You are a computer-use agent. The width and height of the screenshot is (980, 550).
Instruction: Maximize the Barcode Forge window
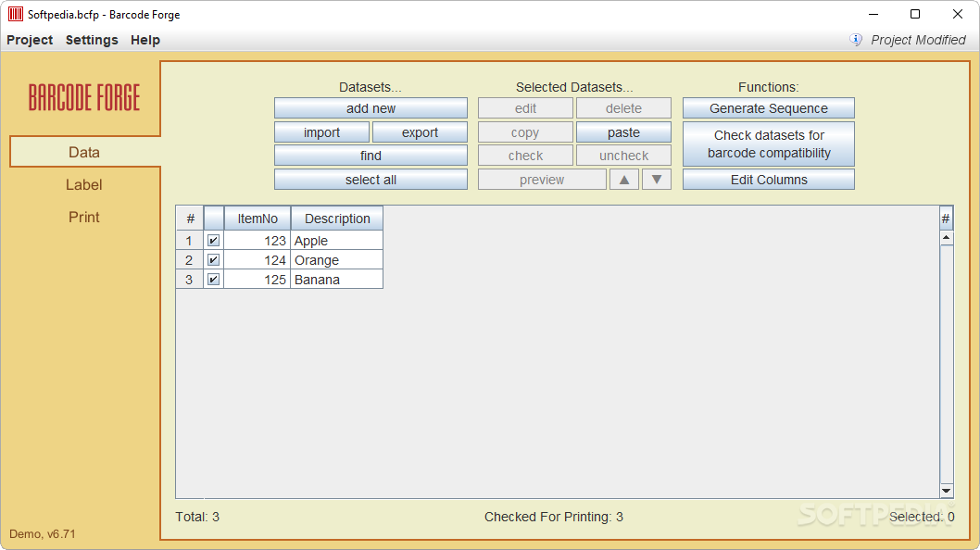[x=915, y=14]
